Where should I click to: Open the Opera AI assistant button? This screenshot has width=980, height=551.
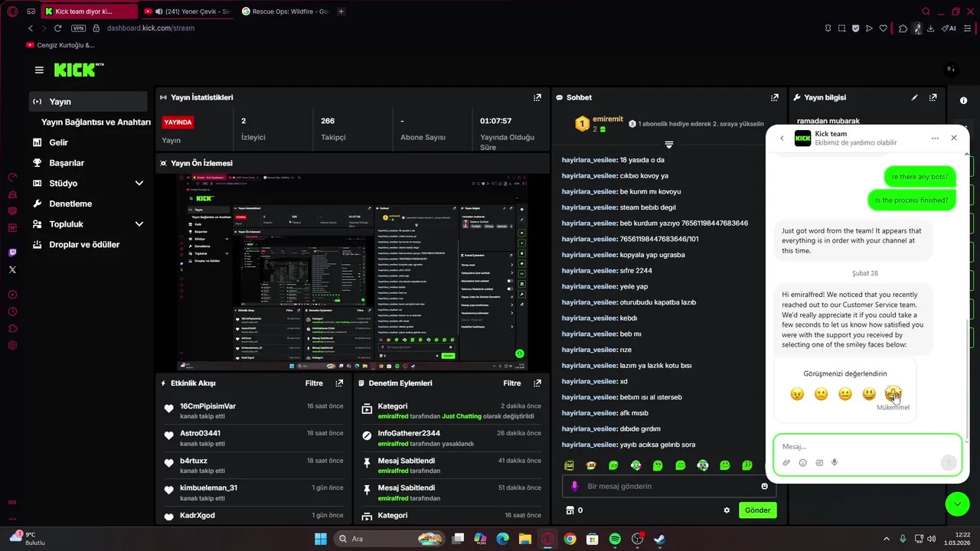(x=949, y=28)
